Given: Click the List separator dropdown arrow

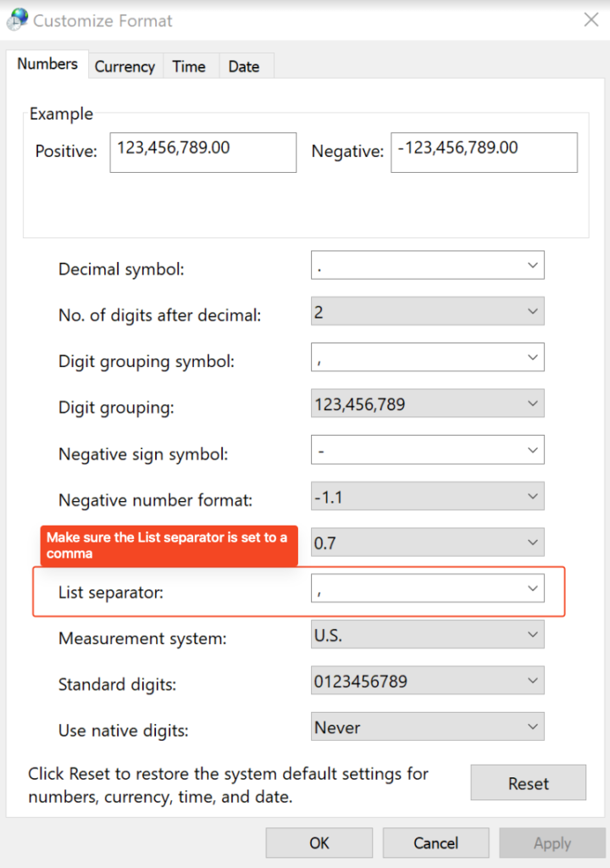Looking at the screenshot, I should pyautogui.click(x=532, y=588).
